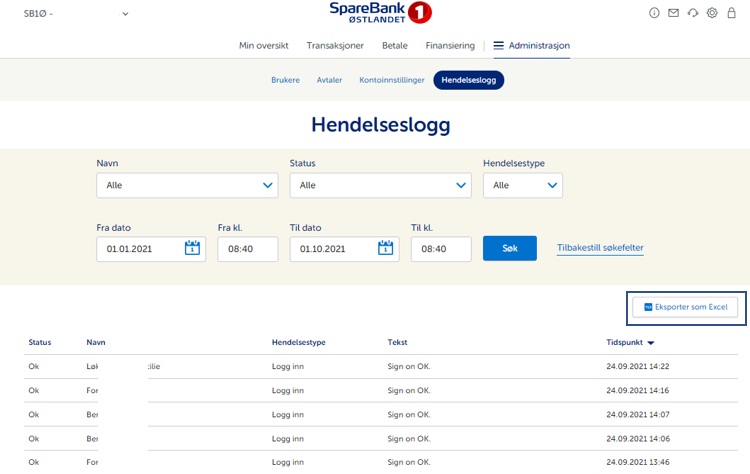
Task: Switch to the Brukere tab
Action: (x=285, y=80)
